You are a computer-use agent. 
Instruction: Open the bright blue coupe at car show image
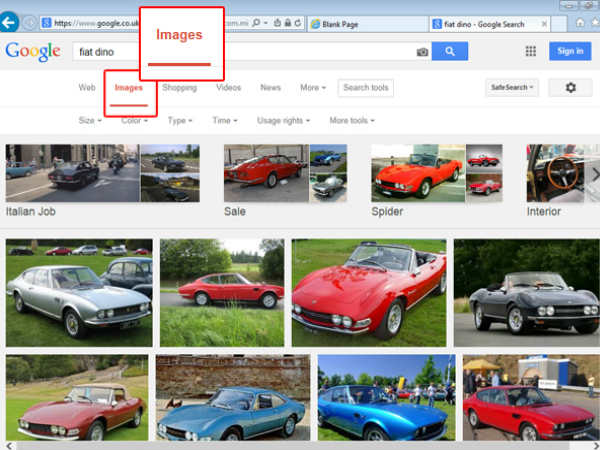pyautogui.click(x=386, y=398)
